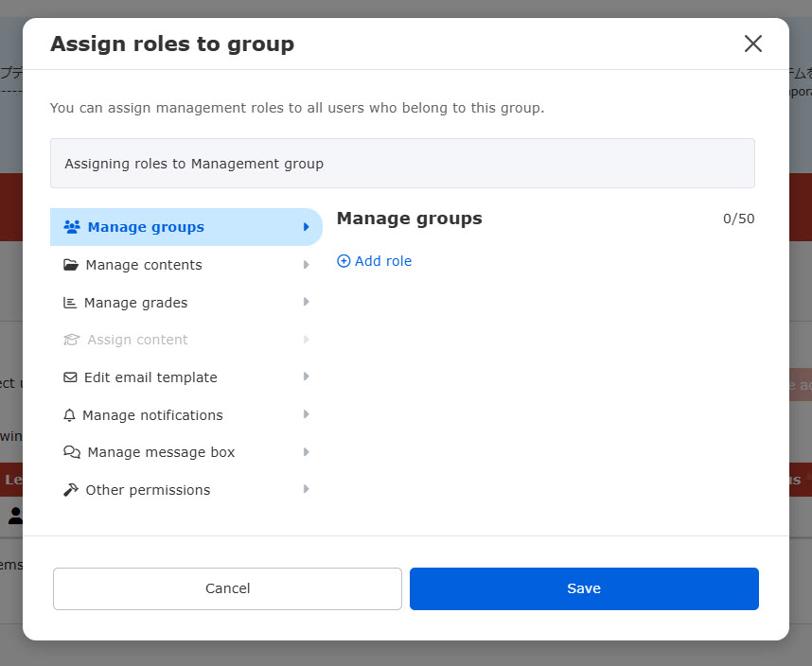Switch to Manage message box category

point(161,452)
